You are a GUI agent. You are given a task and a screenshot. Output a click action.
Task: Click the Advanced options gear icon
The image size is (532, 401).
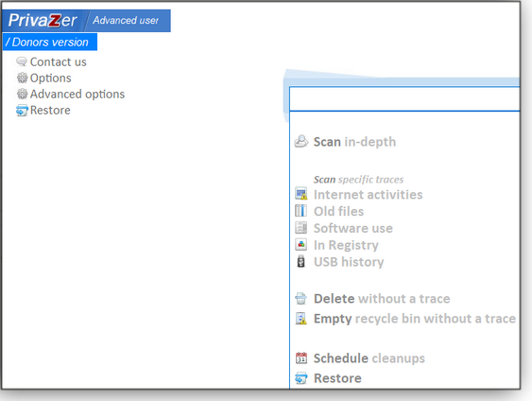(x=22, y=94)
